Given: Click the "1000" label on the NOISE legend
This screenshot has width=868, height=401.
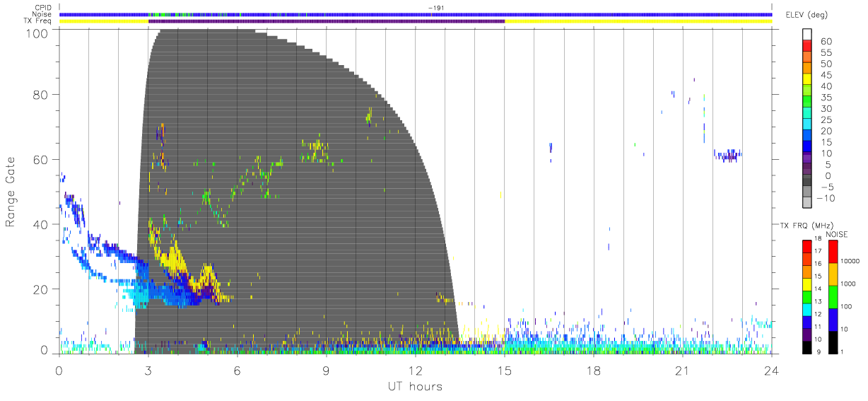Looking at the screenshot, I should (848, 284).
